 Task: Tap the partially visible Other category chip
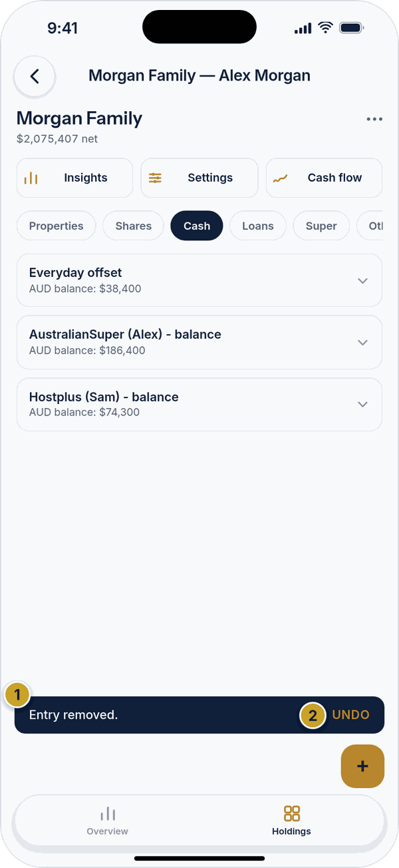coord(370,226)
